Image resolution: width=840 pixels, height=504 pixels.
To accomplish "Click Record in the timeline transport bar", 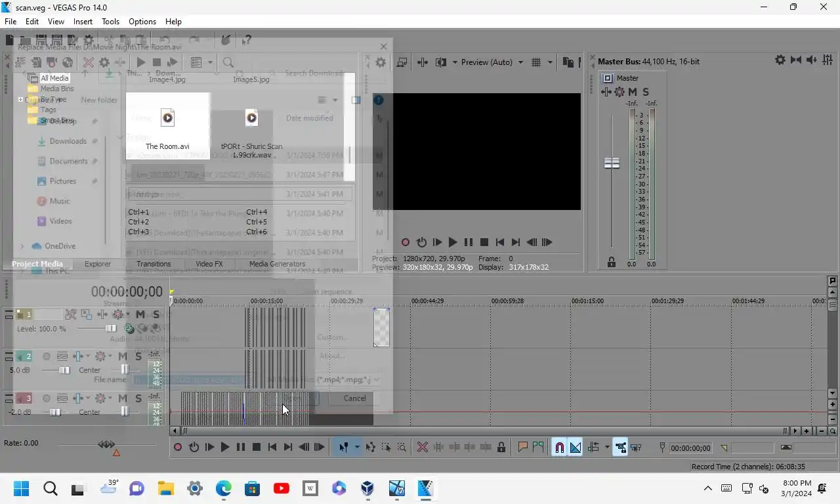I will 178,448.
